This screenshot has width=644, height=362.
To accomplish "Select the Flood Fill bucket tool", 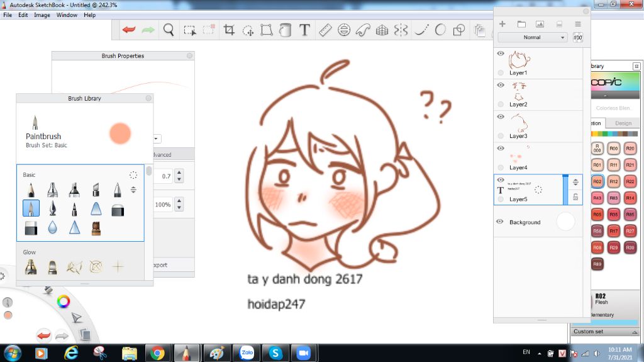I will point(285,30).
